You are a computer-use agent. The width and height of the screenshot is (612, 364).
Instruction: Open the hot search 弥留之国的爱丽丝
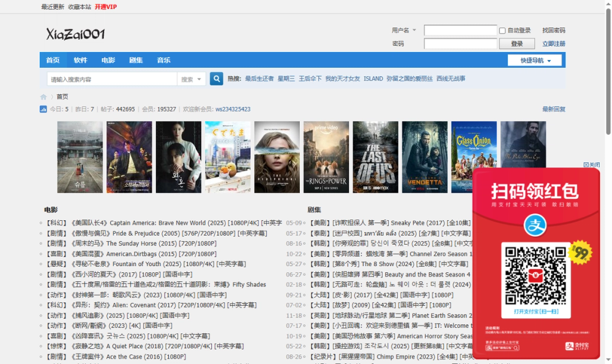coord(409,78)
